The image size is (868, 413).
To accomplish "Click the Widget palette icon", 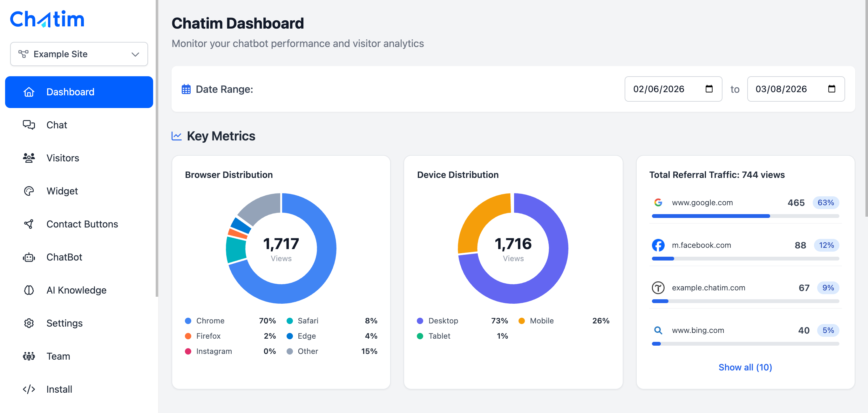I will pyautogui.click(x=29, y=191).
